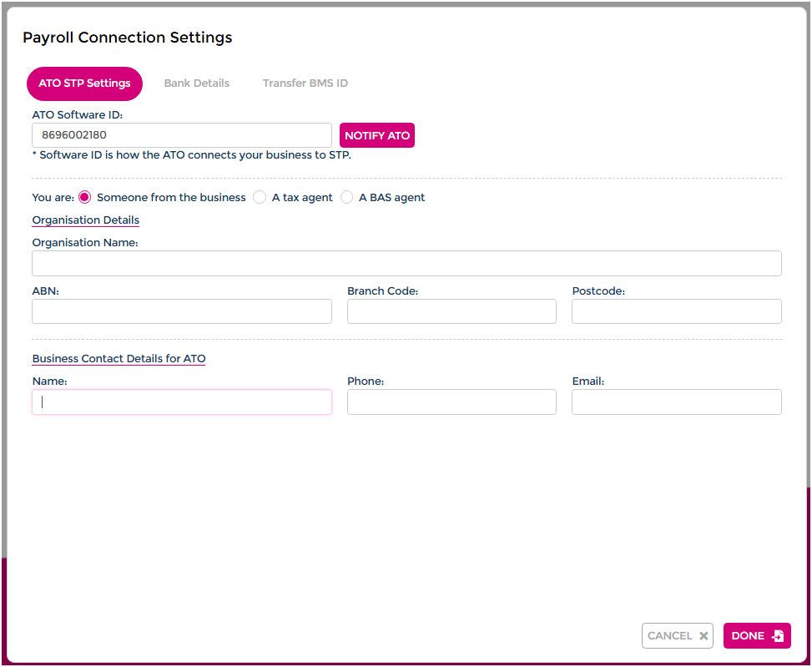Click the underlined Organisation Details heading

[x=85, y=220]
